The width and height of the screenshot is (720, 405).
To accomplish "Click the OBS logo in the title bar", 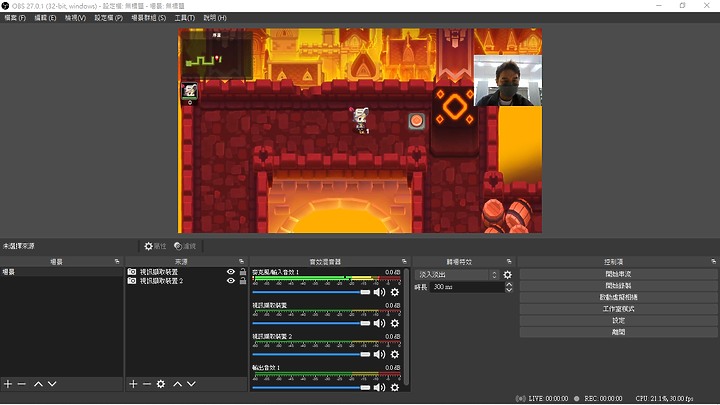I will coord(5,6).
